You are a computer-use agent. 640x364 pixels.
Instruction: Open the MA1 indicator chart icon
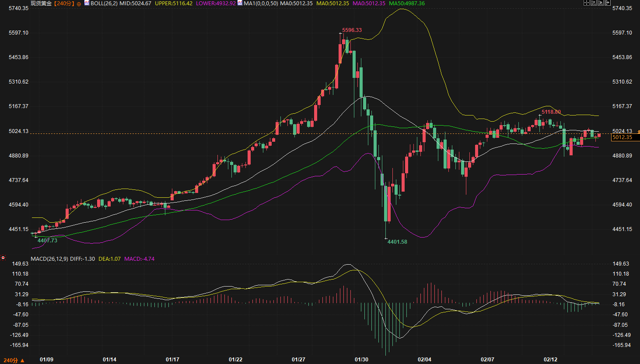click(240, 3)
